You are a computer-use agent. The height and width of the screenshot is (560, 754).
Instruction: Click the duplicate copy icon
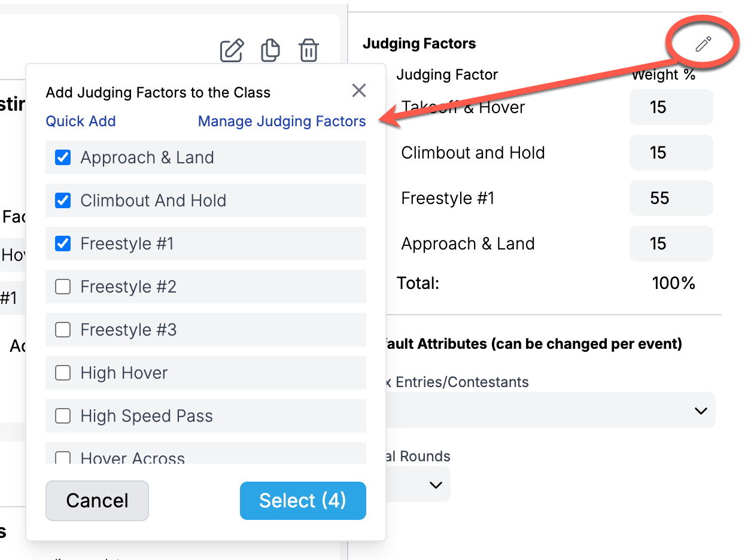(x=270, y=50)
